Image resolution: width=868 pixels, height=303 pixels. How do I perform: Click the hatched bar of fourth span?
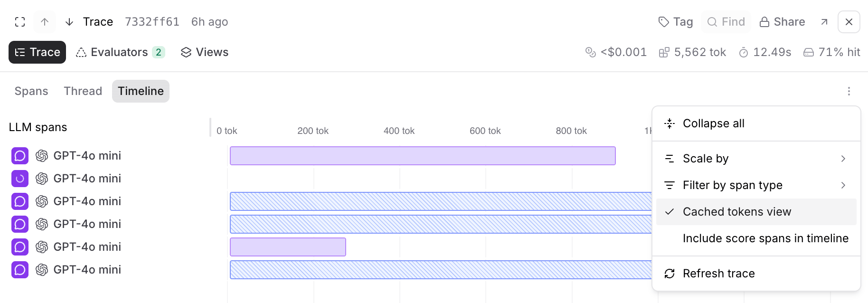(441, 224)
